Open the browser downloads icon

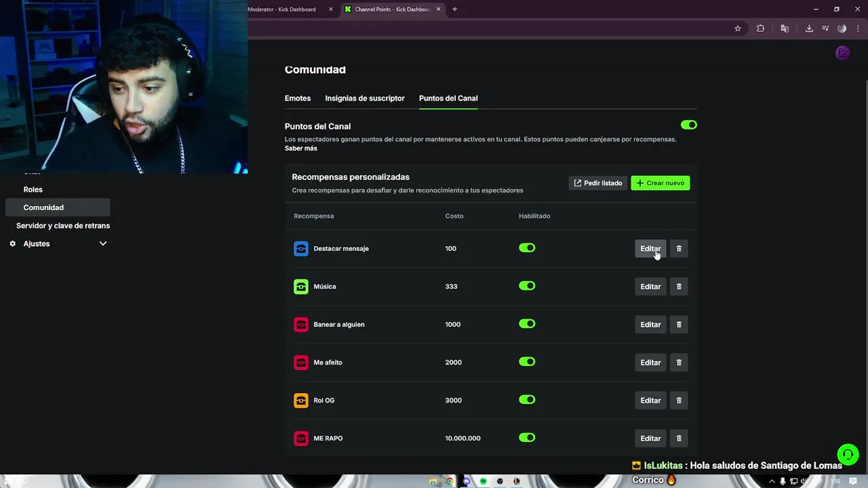pos(809,28)
